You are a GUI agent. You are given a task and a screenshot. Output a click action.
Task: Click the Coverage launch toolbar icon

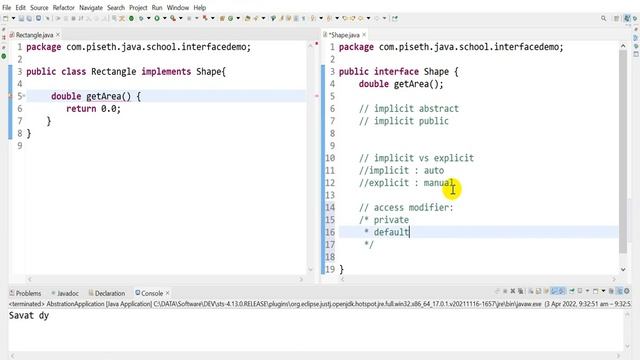[x=173, y=18]
